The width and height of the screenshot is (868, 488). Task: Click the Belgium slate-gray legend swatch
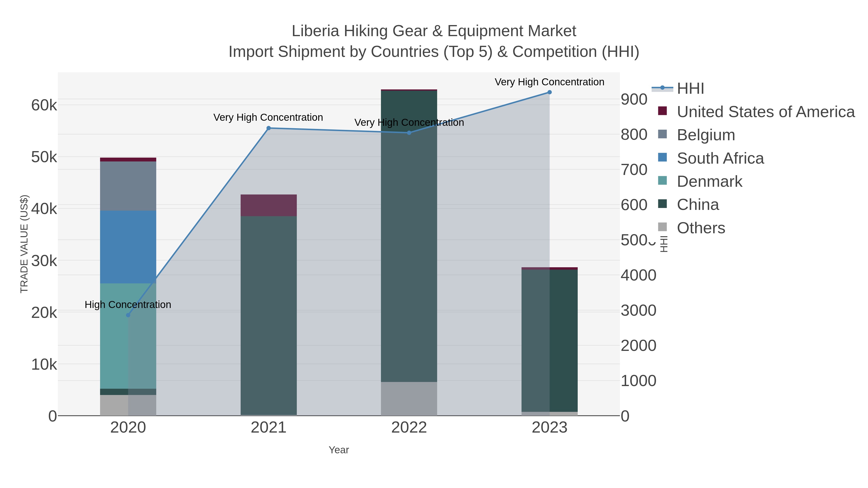tap(663, 134)
